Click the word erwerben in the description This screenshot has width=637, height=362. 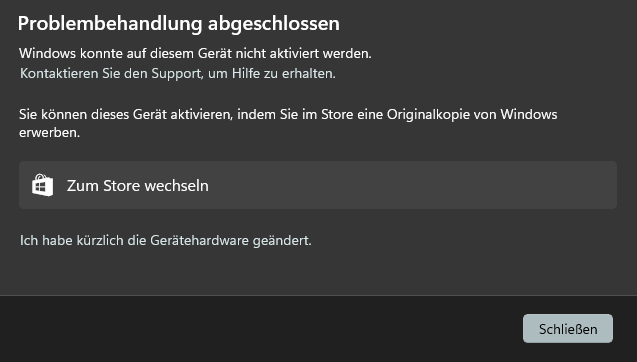49,132
